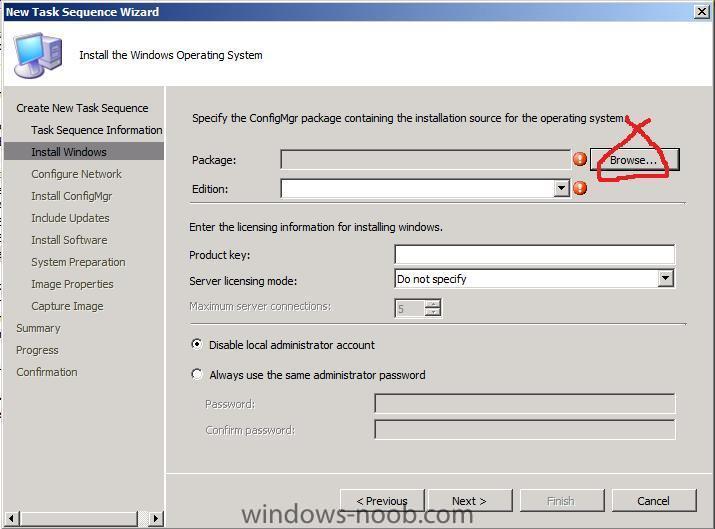Click the Confirm password field
Viewport: 715px width, 529px height.
click(525, 430)
